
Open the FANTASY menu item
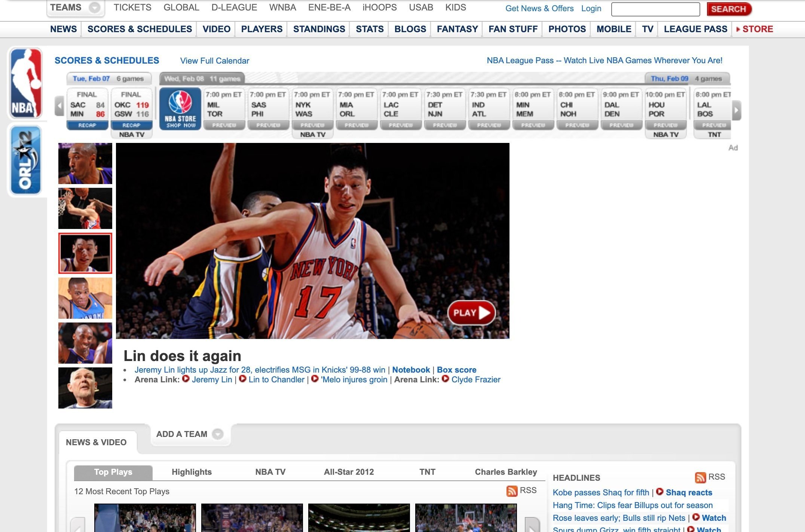click(457, 29)
